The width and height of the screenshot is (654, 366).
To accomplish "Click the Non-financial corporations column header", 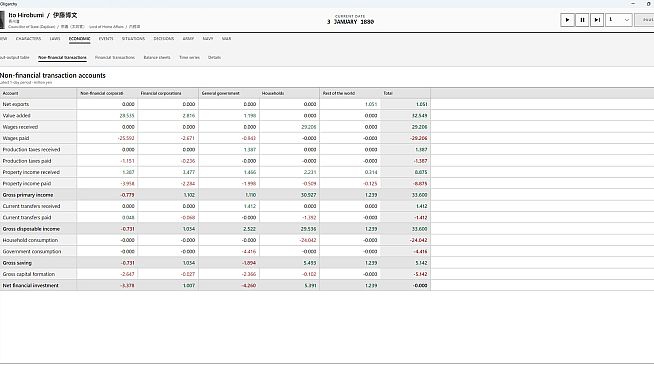I will [107, 93].
